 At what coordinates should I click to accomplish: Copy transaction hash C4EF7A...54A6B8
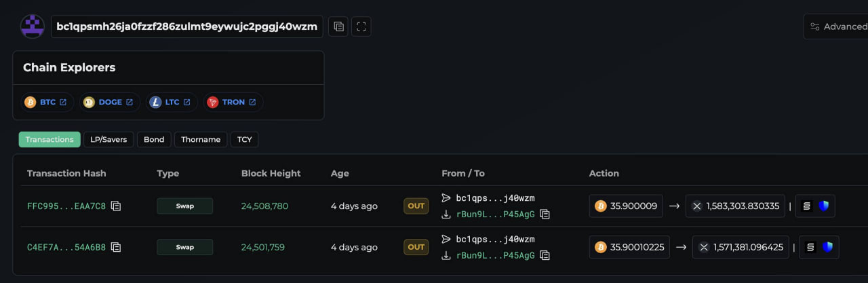click(116, 247)
